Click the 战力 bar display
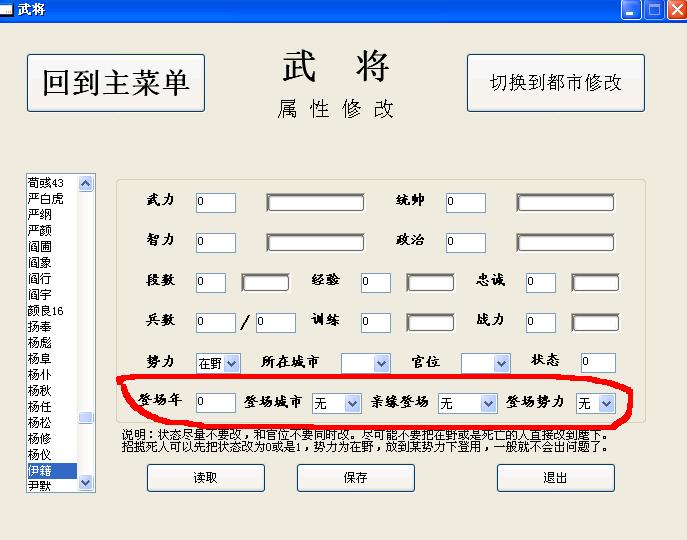Image resolution: width=687 pixels, height=540 pixels. click(x=595, y=323)
